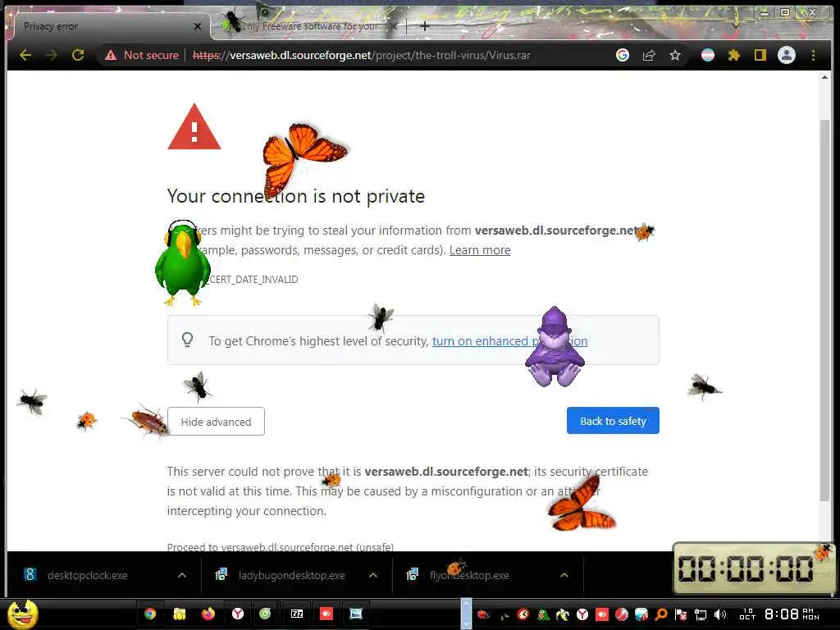Image resolution: width=840 pixels, height=630 pixels.
Task: Bookmark this page with the star icon
Action: point(675,55)
